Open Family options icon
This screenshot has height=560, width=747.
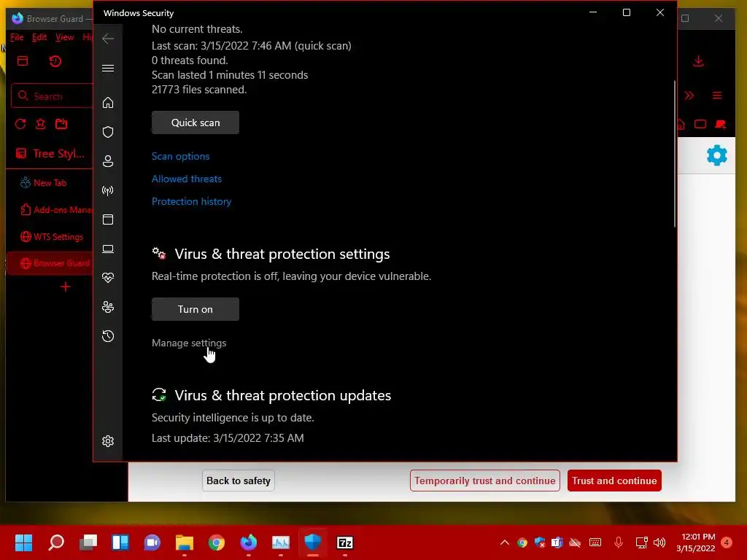(108, 307)
